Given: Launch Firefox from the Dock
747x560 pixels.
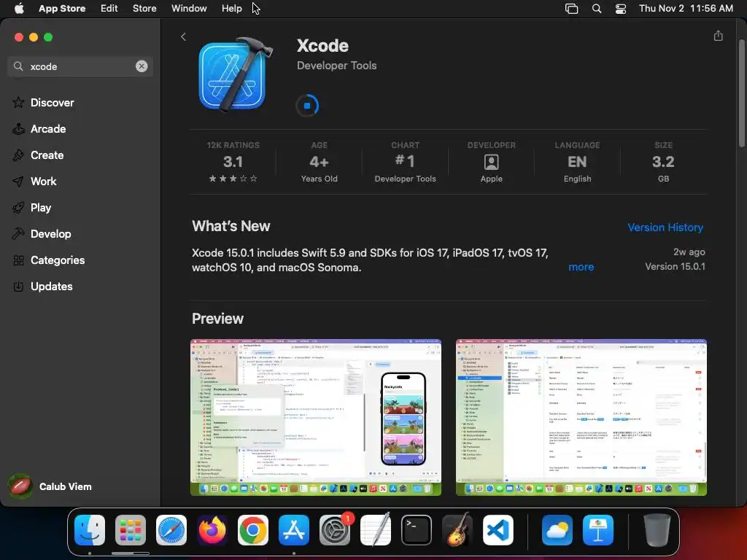Looking at the screenshot, I should point(212,530).
